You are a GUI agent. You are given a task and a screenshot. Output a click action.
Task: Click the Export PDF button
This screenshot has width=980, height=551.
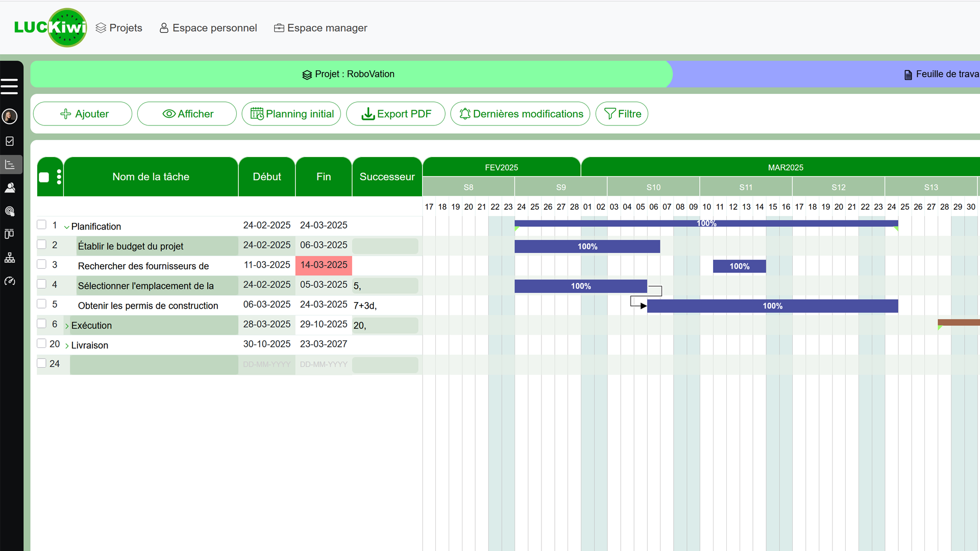396,114
